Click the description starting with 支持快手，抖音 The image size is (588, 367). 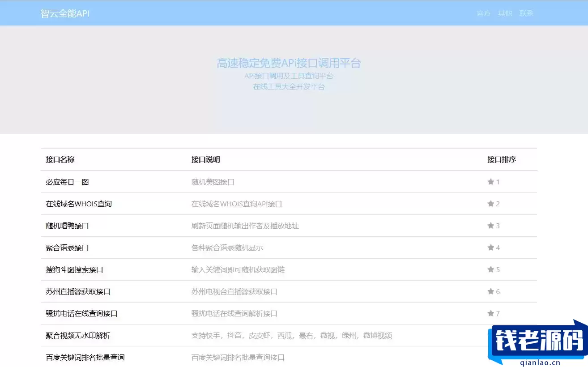(x=292, y=336)
